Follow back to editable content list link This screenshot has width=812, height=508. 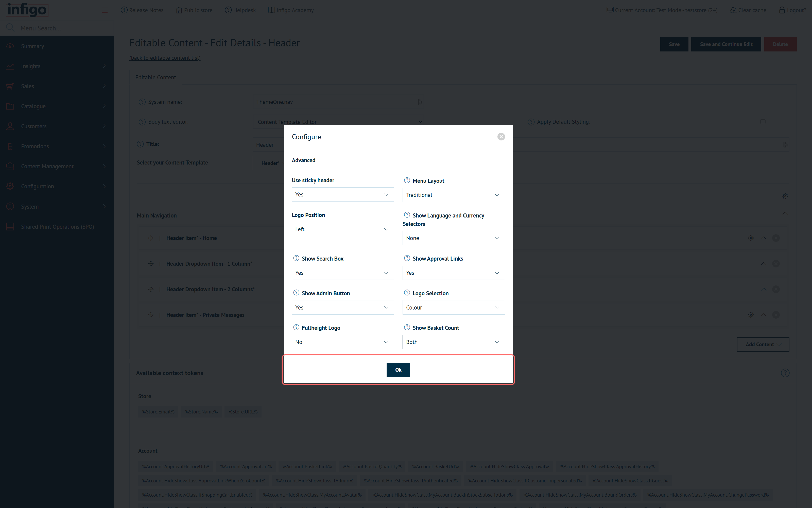[165, 58]
